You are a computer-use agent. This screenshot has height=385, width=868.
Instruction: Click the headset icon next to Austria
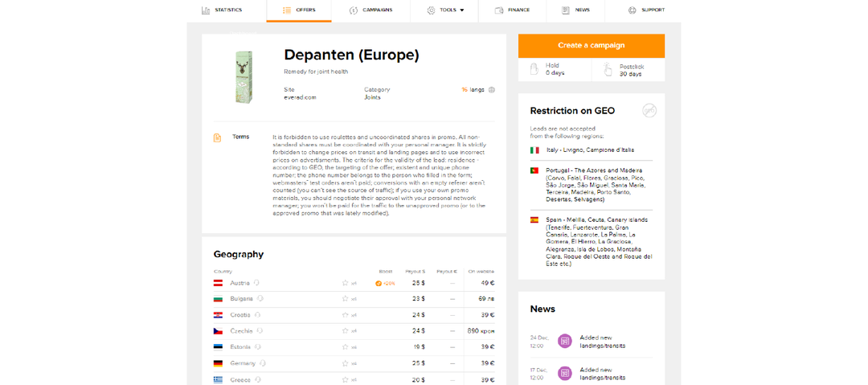pos(257,283)
